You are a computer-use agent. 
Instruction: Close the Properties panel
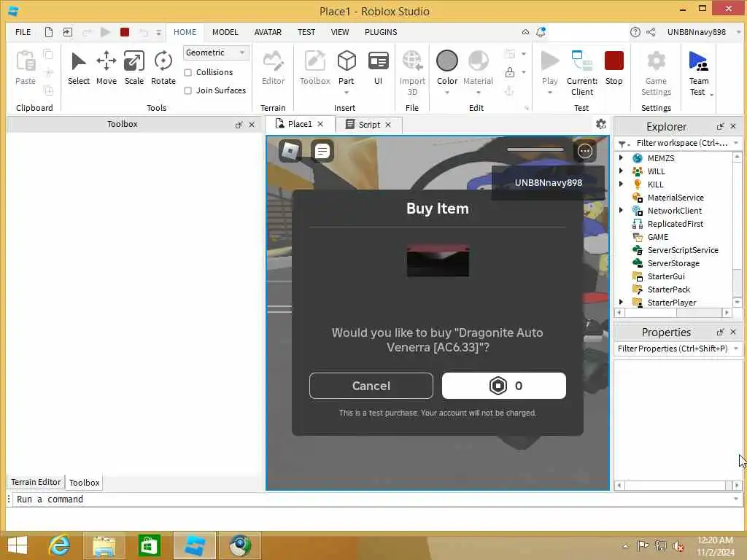point(733,332)
